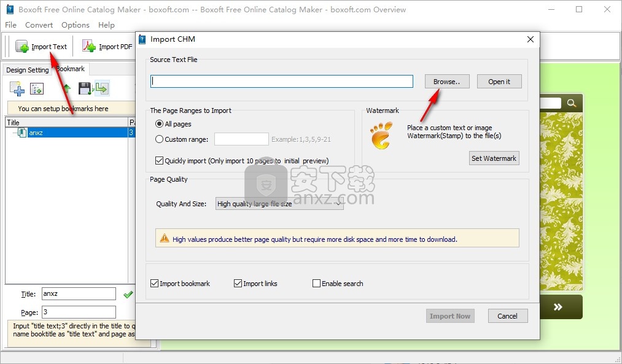The image size is (622, 364).
Task: Close the Import CHM dialog
Action: click(x=531, y=39)
